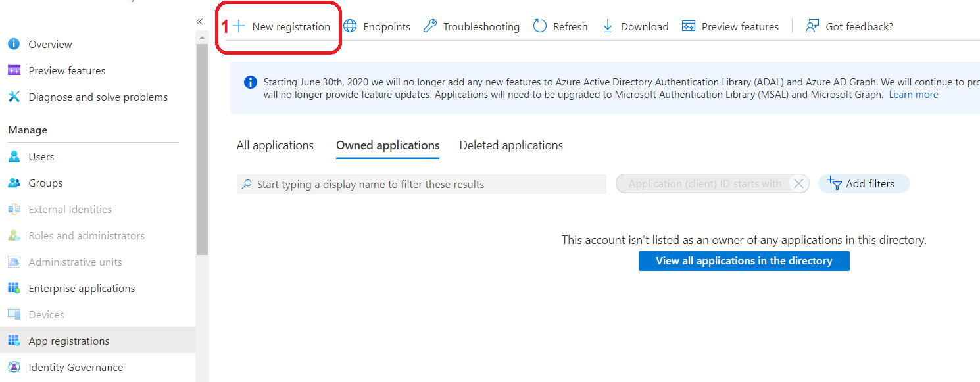Refresh the app registrations list
Screen dimensions: 980x382
click(560, 26)
